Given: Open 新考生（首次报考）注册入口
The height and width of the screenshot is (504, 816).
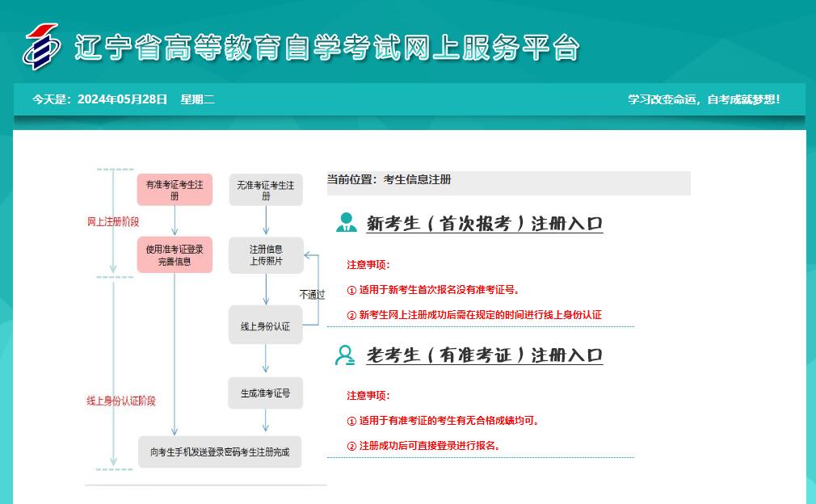Looking at the screenshot, I should tap(482, 225).
